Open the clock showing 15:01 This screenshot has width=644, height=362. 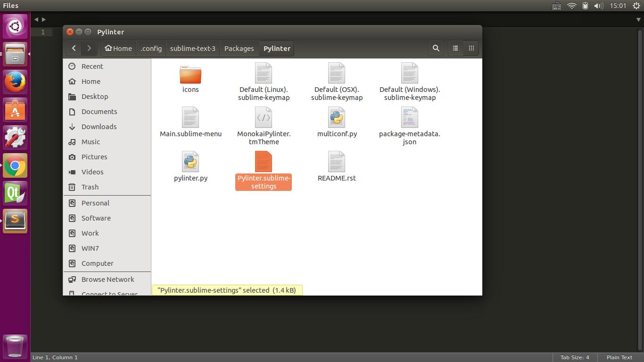pos(618,6)
